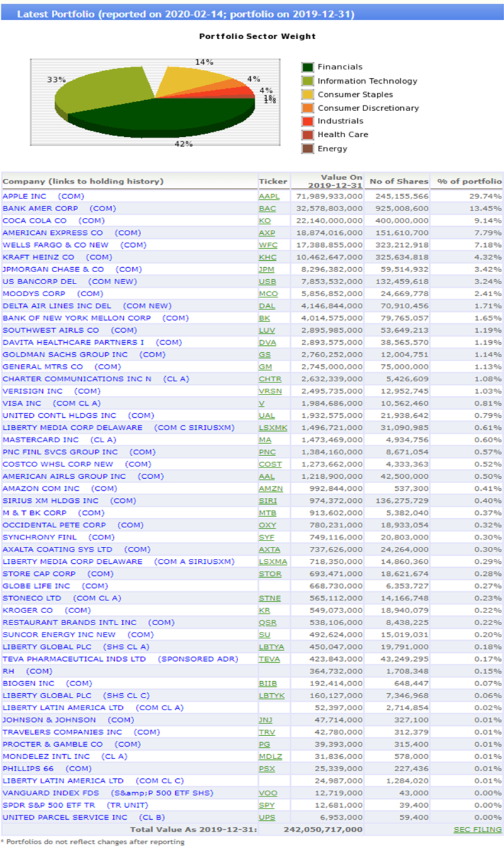Click the COST ticker link
This screenshot has height=850, width=504.
coord(270,464)
